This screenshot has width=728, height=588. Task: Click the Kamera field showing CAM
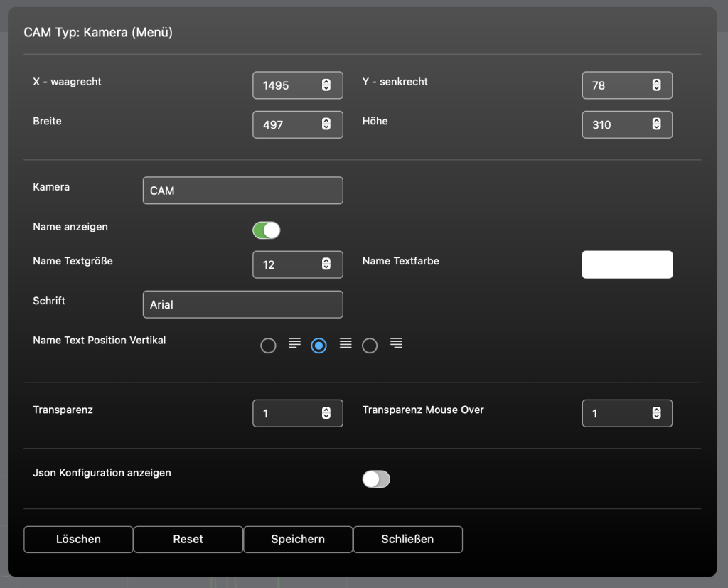[243, 191]
